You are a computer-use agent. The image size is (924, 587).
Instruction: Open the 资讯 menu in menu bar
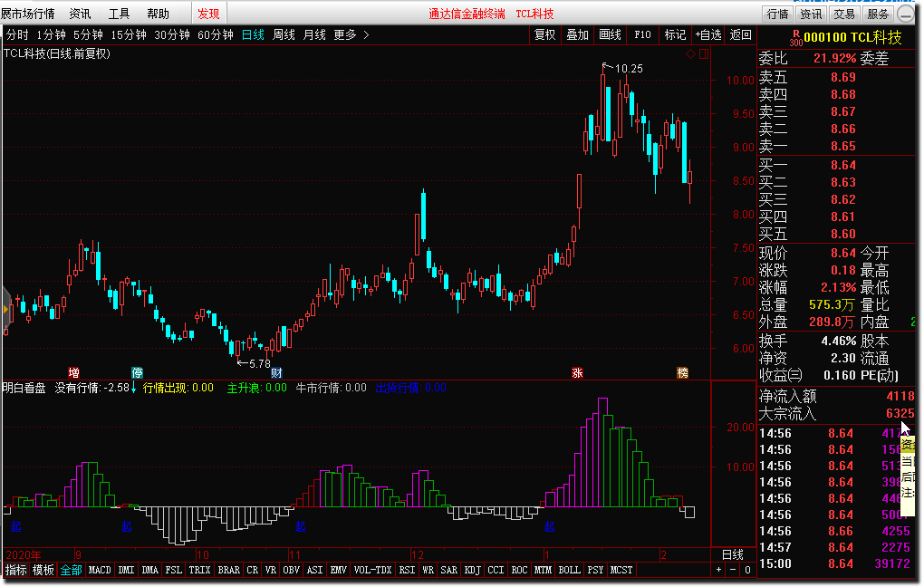tap(80, 14)
